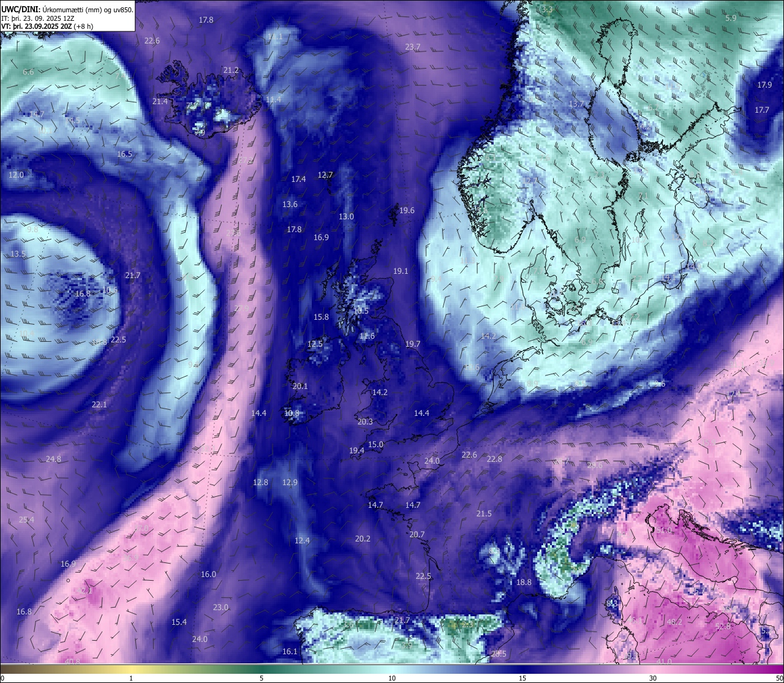Click the 13.6 map value
Screen dimensions: 784x683
[290, 205]
